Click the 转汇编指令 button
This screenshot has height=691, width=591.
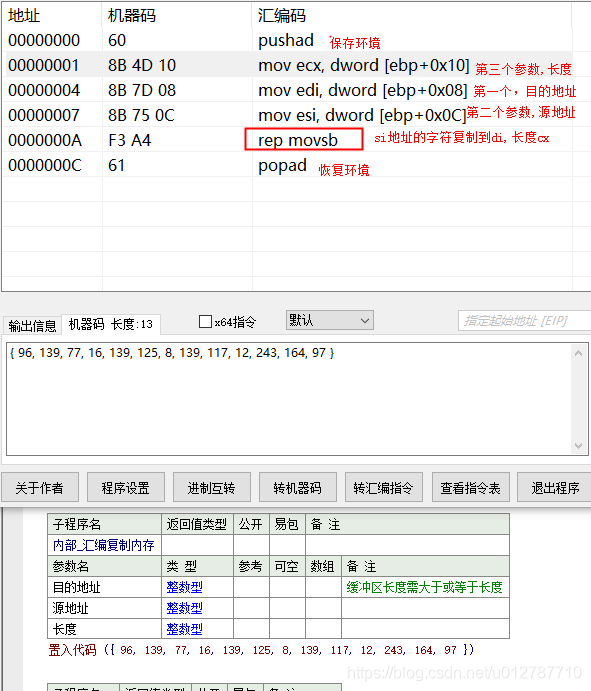click(x=383, y=487)
